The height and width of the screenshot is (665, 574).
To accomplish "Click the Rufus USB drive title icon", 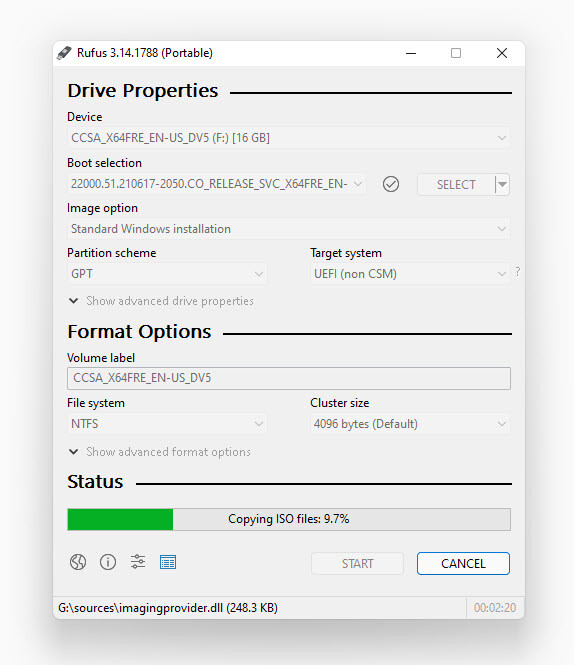I will point(64,53).
